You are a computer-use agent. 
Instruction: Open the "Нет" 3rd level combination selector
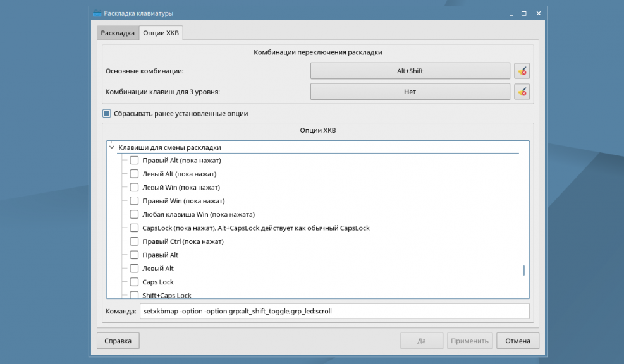point(410,92)
